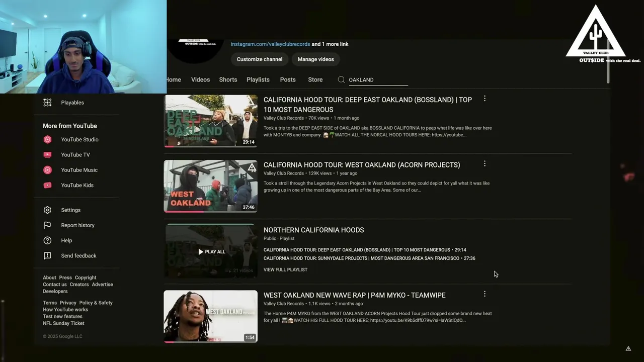This screenshot has width=644, height=362.
Task: Open the Help question mark icon
Action: coord(47,240)
